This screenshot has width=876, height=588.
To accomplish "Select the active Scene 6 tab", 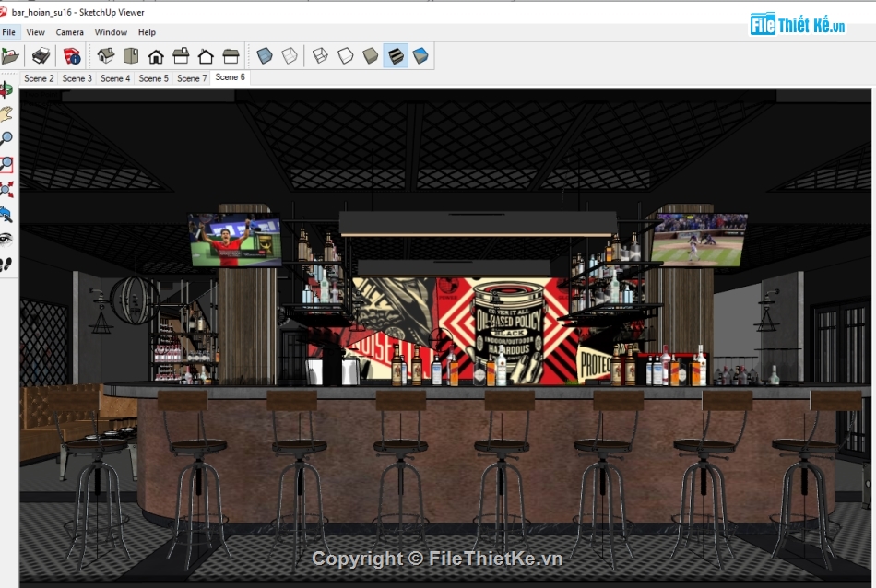I will (x=231, y=77).
